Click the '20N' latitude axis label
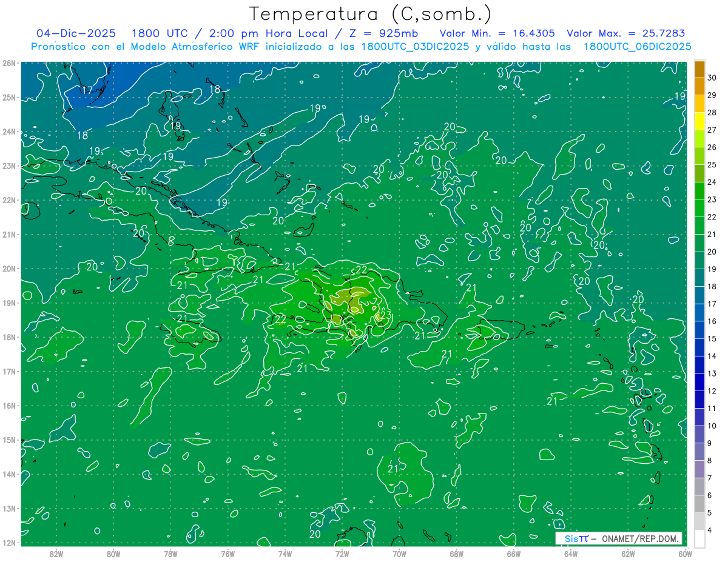Viewport: 728px width, 562px height. pos(8,269)
